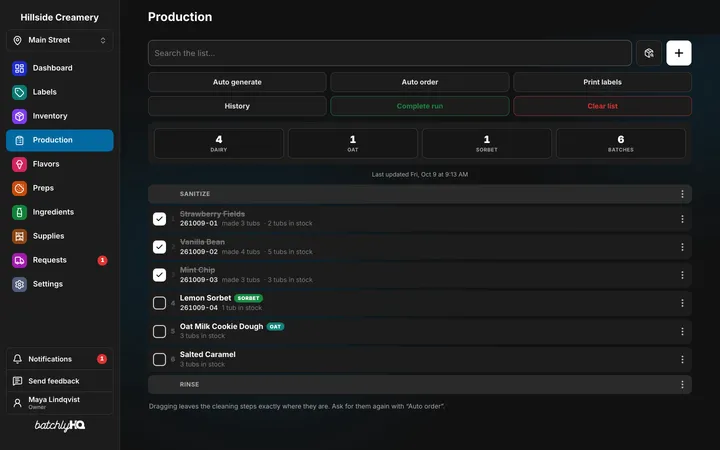
Task: Click the Supplies icon in sidebar
Action: click(x=19, y=236)
